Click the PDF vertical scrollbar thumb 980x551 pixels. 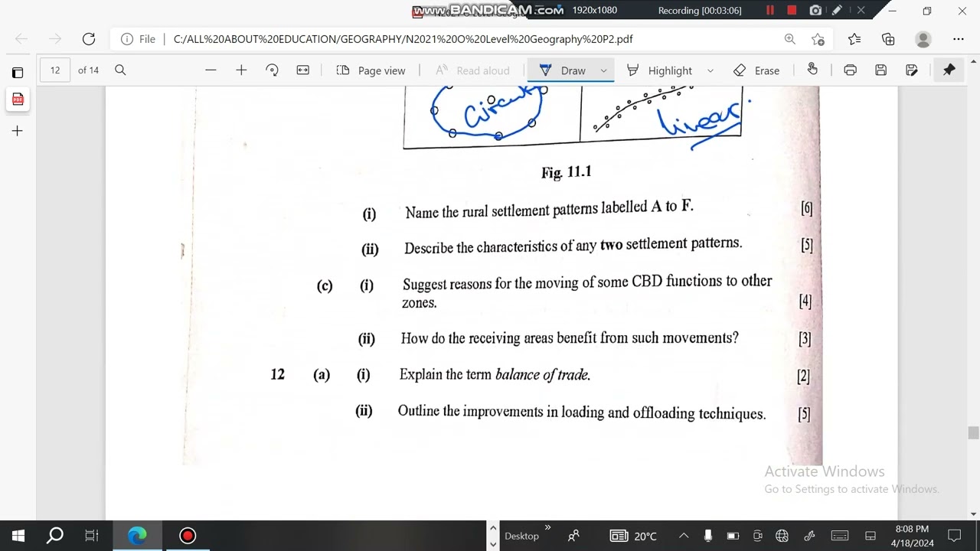click(x=973, y=433)
